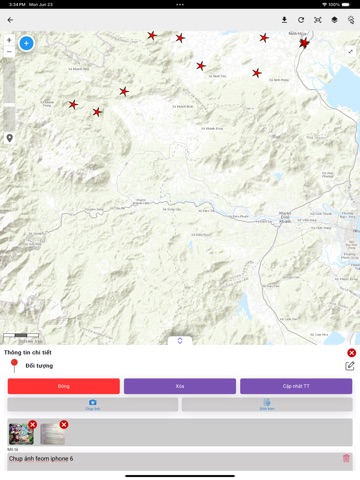
Task: Tap the blue circular add button
Action: [x=26, y=43]
